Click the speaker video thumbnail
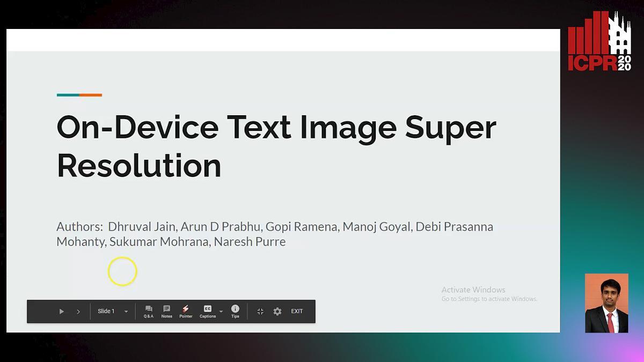644x362 pixels. [606, 303]
